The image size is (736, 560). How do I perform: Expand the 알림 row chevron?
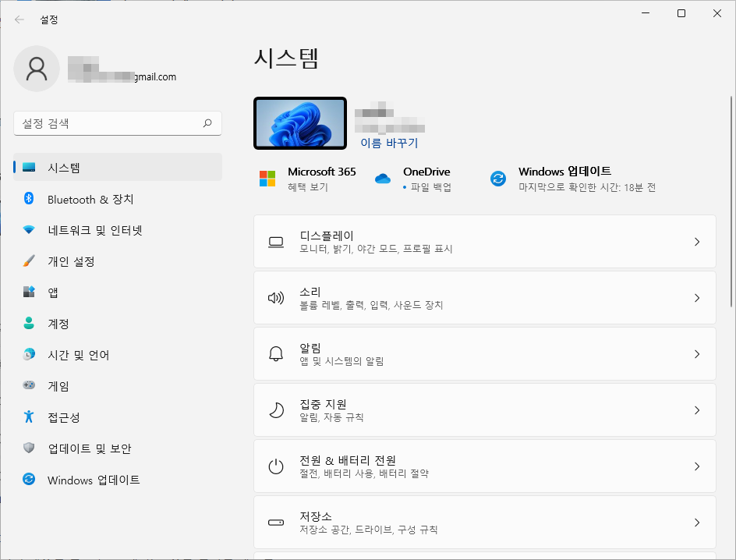[x=697, y=354]
